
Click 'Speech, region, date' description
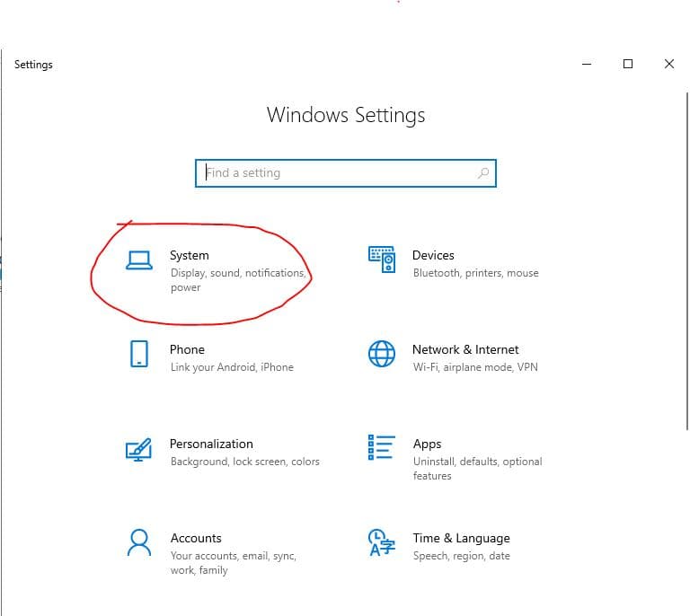pyautogui.click(x=461, y=556)
